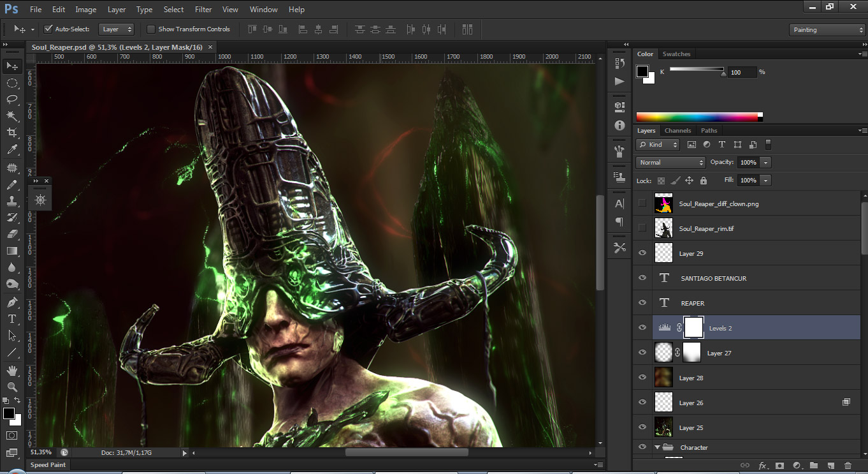Select the Blur tool
868x474 pixels.
tap(12, 267)
